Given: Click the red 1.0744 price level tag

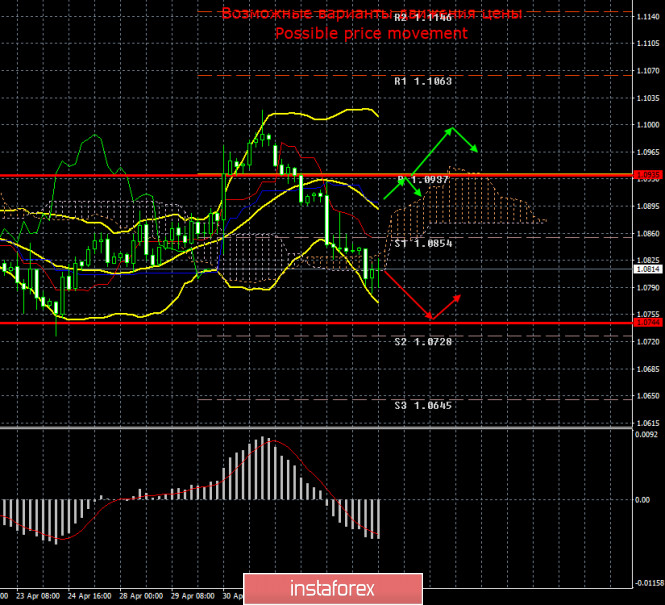Looking at the screenshot, I should point(647,323).
